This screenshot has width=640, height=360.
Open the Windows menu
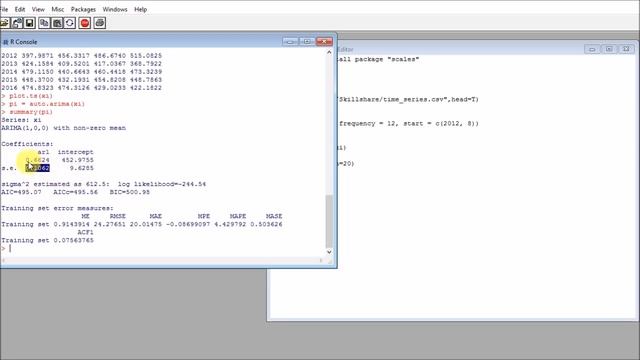point(115,9)
